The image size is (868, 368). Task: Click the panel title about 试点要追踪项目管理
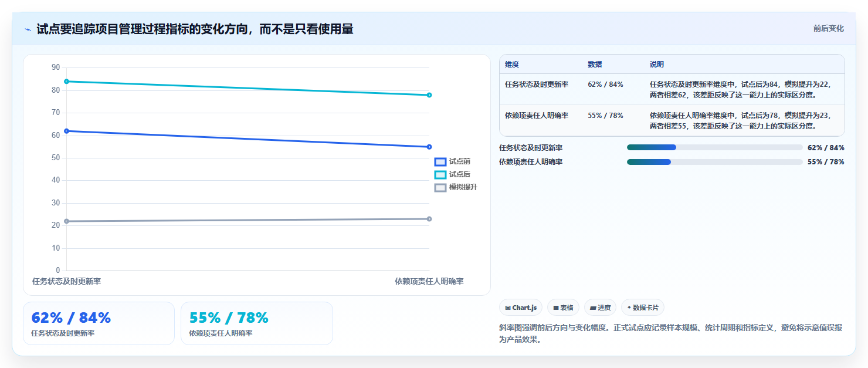click(195, 29)
